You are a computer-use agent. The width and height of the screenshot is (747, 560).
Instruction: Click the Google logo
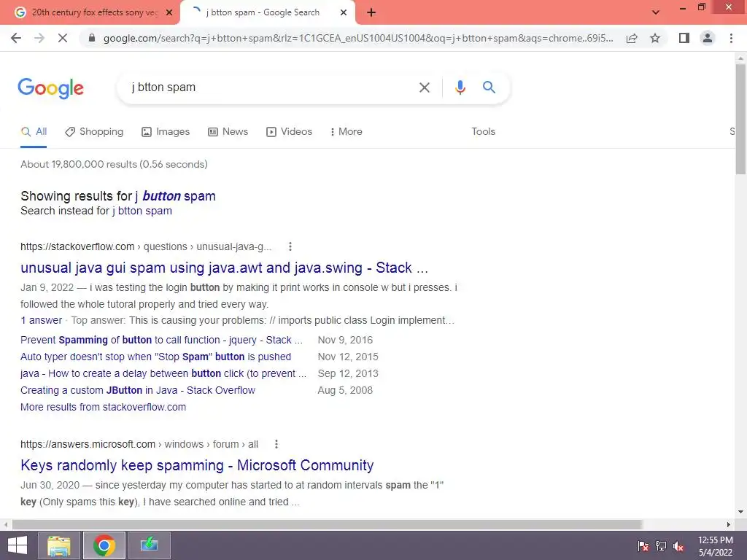[x=50, y=88]
